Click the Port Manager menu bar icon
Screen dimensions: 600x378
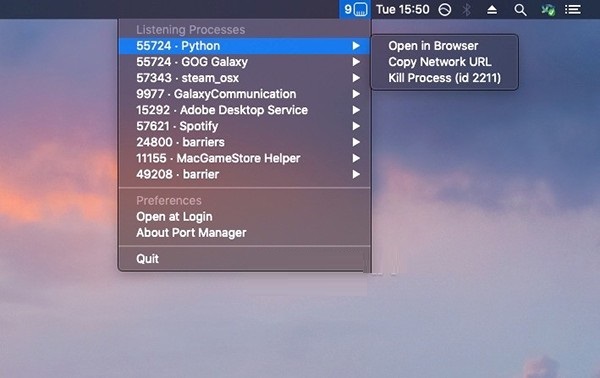(x=355, y=9)
